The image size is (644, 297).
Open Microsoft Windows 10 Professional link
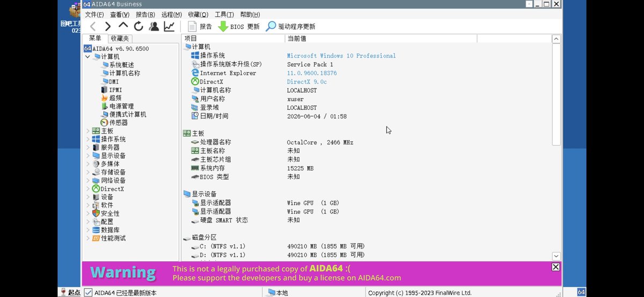pyautogui.click(x=341, y=56)
